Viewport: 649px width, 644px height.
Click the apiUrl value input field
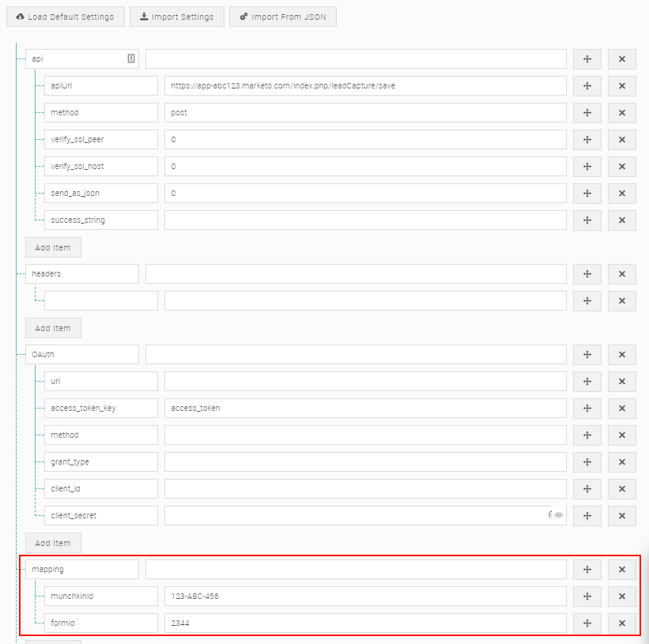coord(365,86)
